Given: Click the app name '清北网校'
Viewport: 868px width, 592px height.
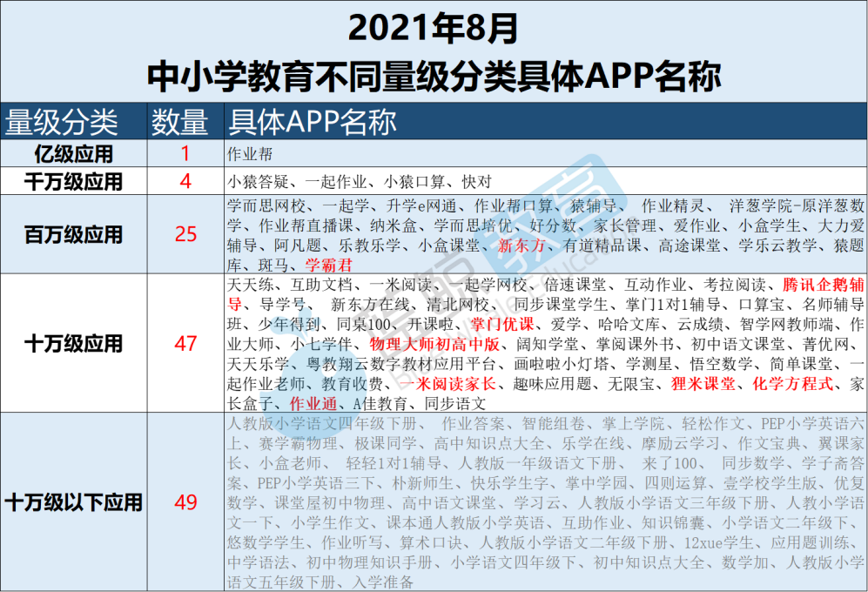Looking at the screenshot, I should (x=458, y=305).
